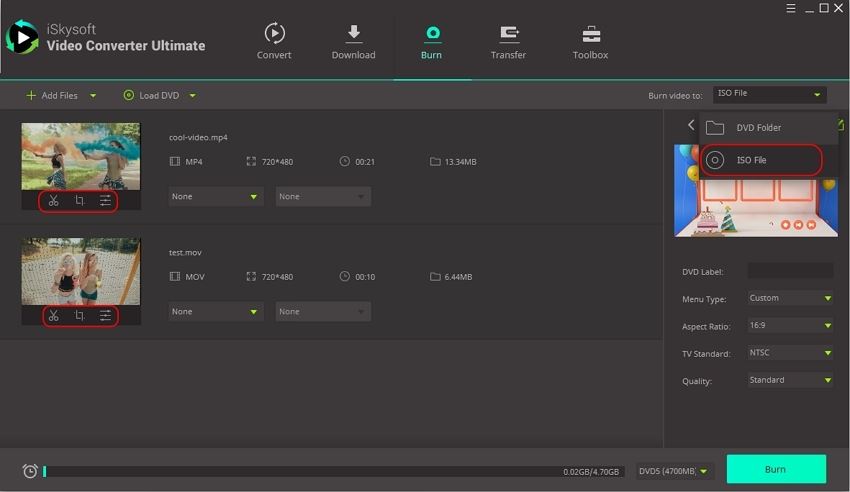Select ISO File option in dropdown list

pos(760,160)
